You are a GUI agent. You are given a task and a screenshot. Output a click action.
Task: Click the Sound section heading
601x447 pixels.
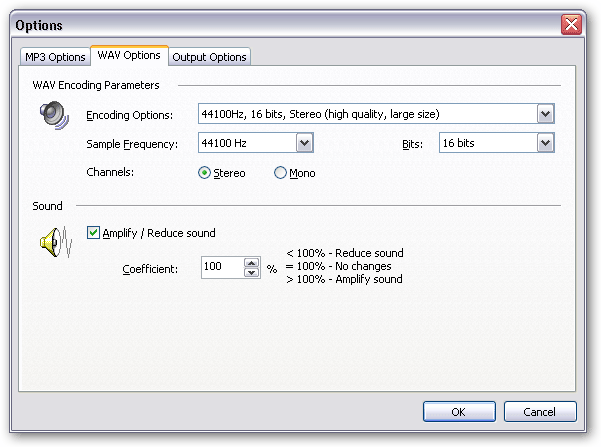tap(47, 206)
